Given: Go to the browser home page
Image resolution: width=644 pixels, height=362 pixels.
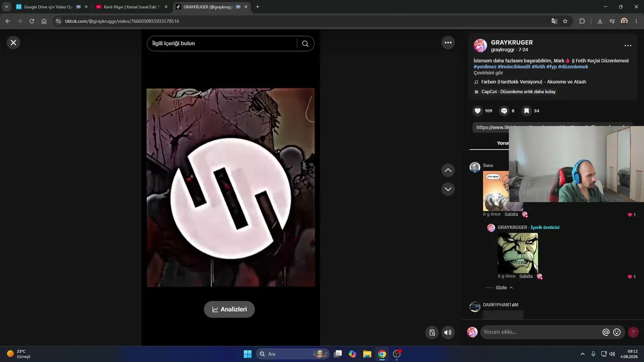Looking at the screenshot, I should [x=44, y=21].
